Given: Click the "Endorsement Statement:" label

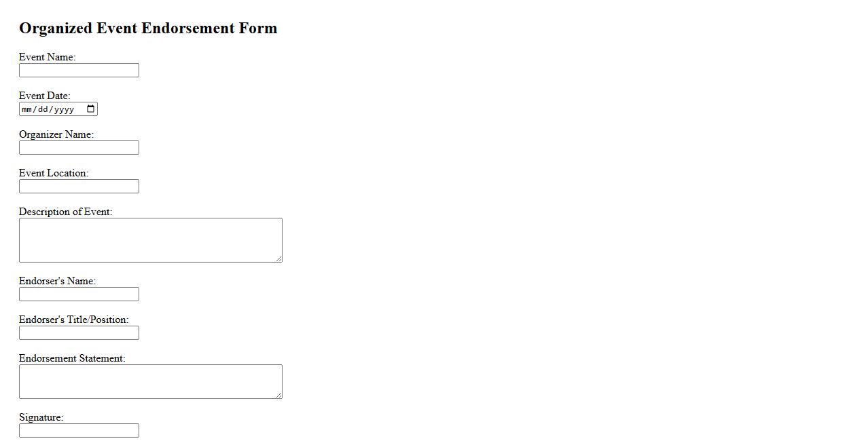Looking at the screenshot, I should point(72,358).
